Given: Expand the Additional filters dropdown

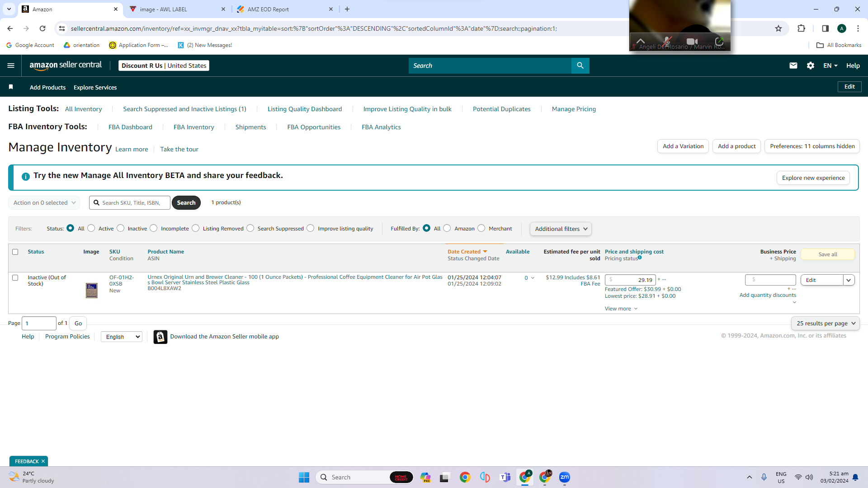Looking at the screenshot, I should 561,229.
